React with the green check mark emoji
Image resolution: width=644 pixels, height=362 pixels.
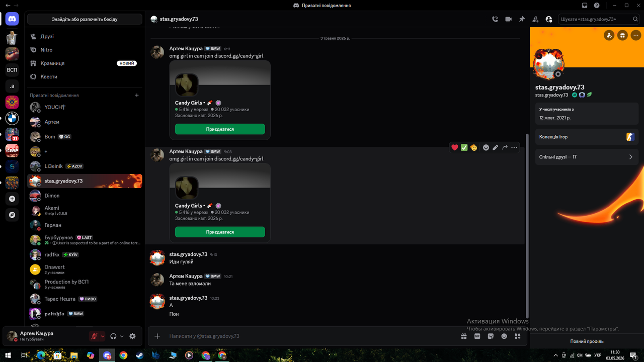[464, 147]
